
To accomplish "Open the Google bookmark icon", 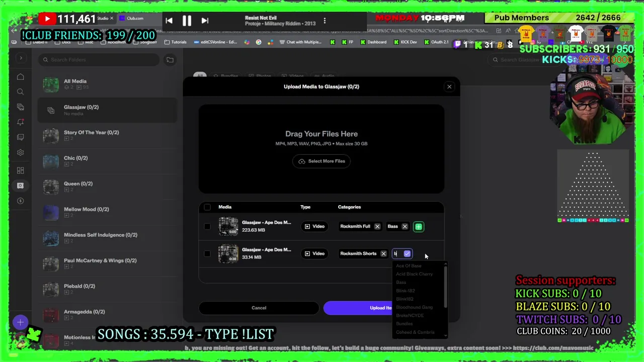I will (259, 42).
